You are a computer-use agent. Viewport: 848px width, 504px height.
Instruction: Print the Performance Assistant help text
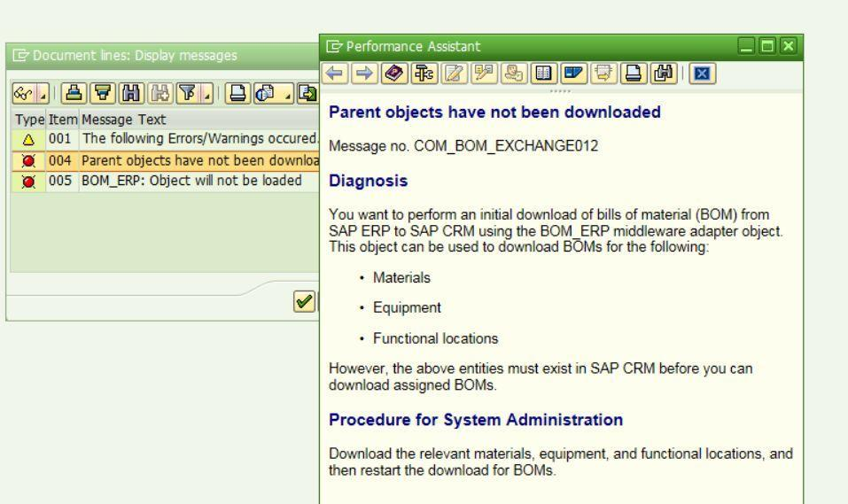pyautogui.click(x=633, y=74)
